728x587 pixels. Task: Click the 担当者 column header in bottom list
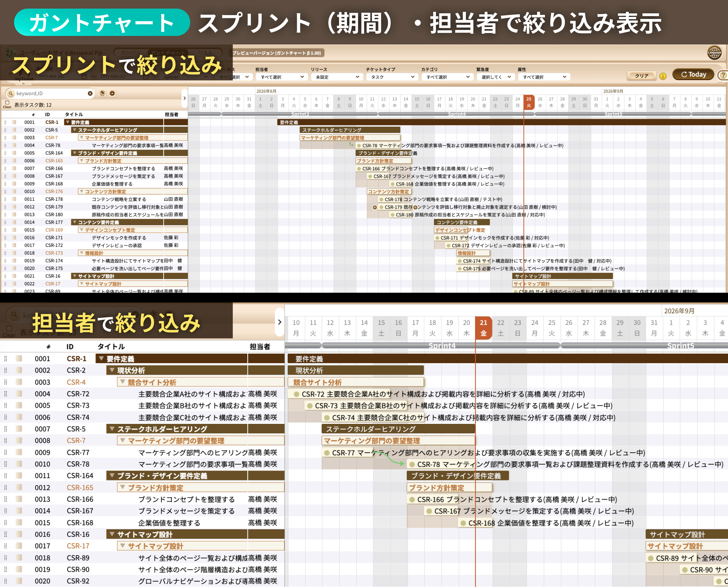coord(260,347)
